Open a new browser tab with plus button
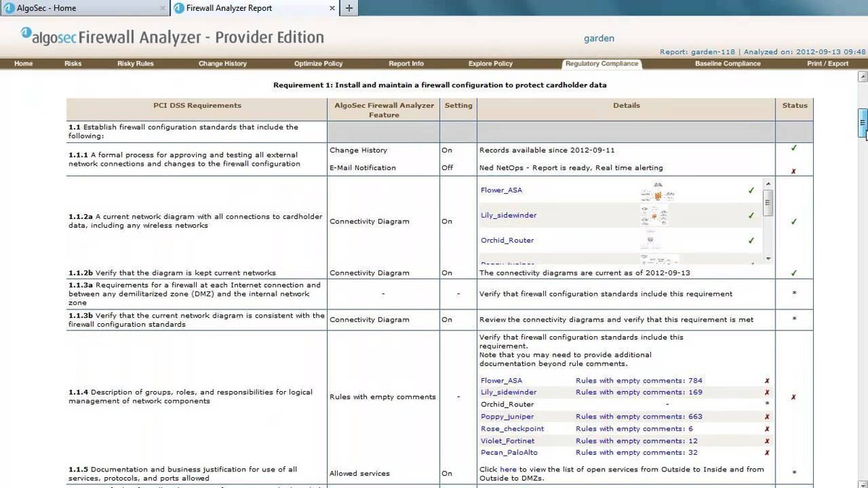This screenshot has width=868, height=488. coord(349,8)
